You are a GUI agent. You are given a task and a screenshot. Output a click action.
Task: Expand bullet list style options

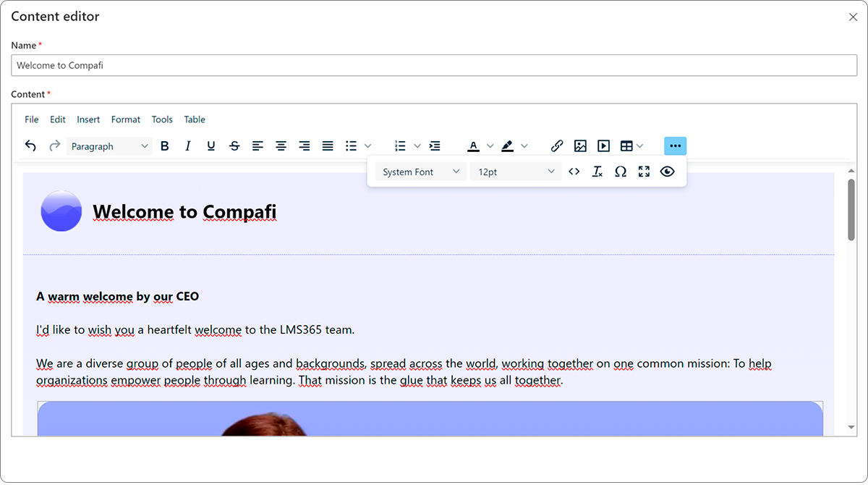(368, 146)
